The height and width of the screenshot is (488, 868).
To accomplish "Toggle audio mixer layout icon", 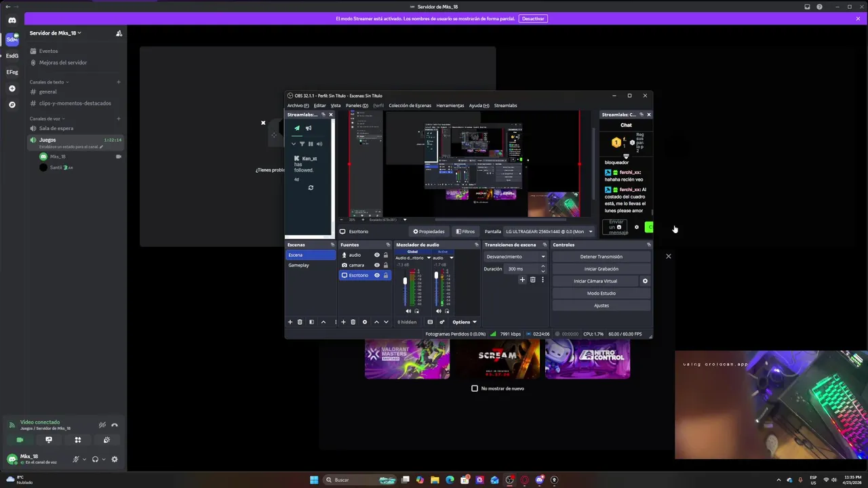I will (430, 322).
